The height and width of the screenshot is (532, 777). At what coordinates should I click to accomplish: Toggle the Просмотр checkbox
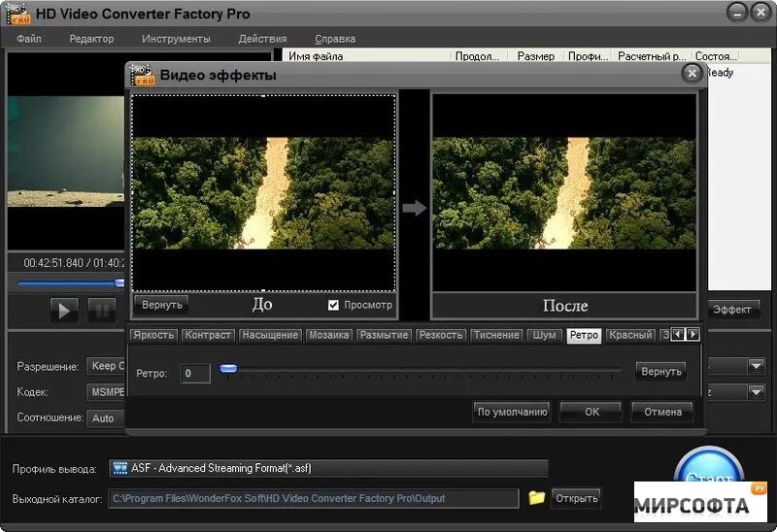[333, 305]
